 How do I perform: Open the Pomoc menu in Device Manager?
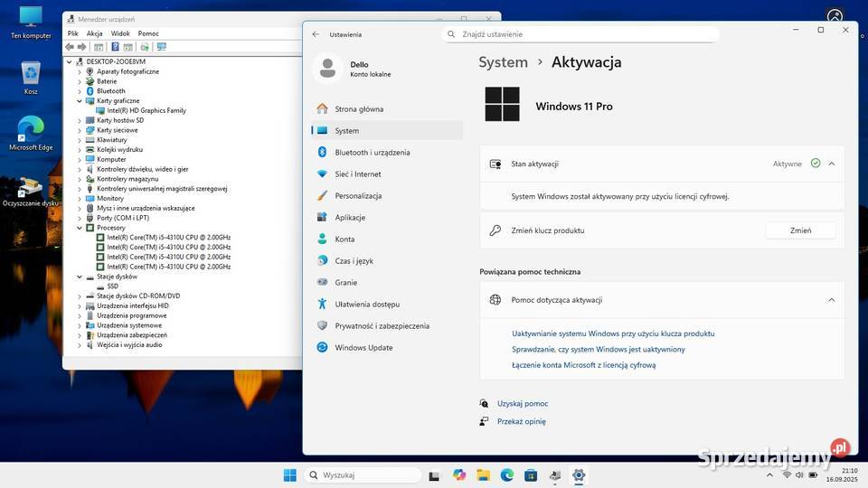(148, 33)
